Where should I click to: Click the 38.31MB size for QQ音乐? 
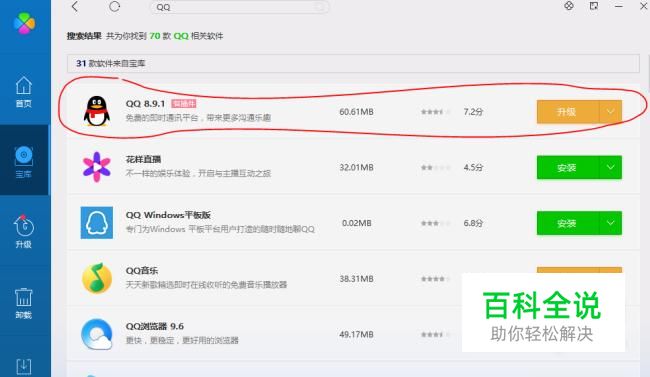point(357,279)
